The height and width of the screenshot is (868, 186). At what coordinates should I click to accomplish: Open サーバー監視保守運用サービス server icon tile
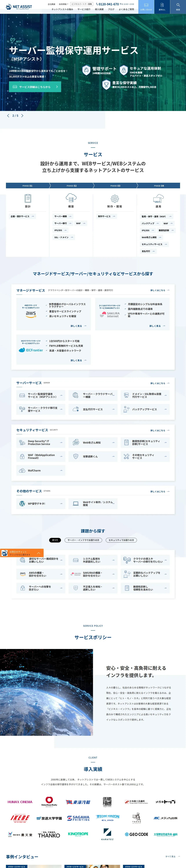41,395
